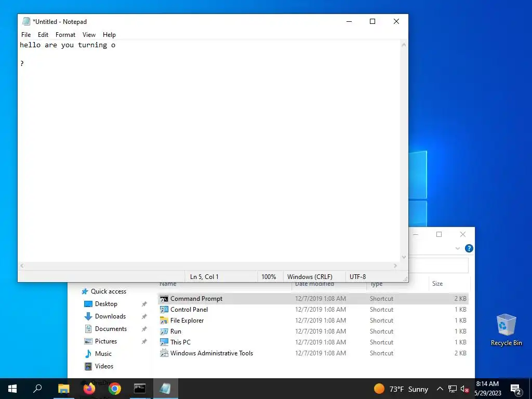Open File Explorer from the taskbar
Screen dimensions: 532x399
click(x=63, y=389)
